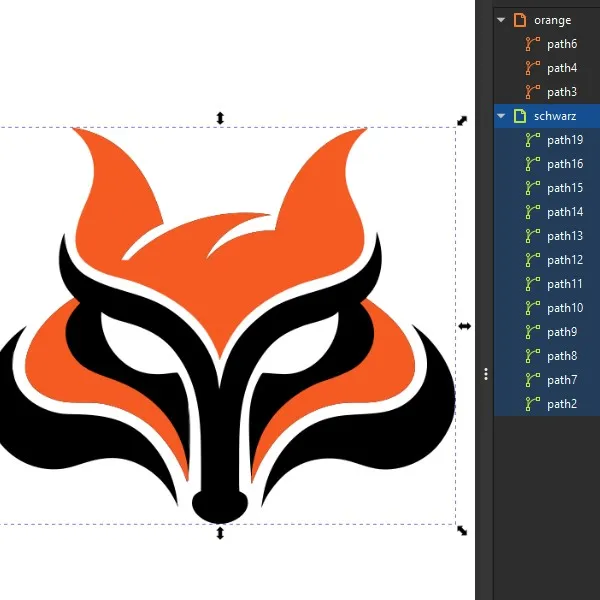Select path16 in the objects list

click(x=565, y=164)
